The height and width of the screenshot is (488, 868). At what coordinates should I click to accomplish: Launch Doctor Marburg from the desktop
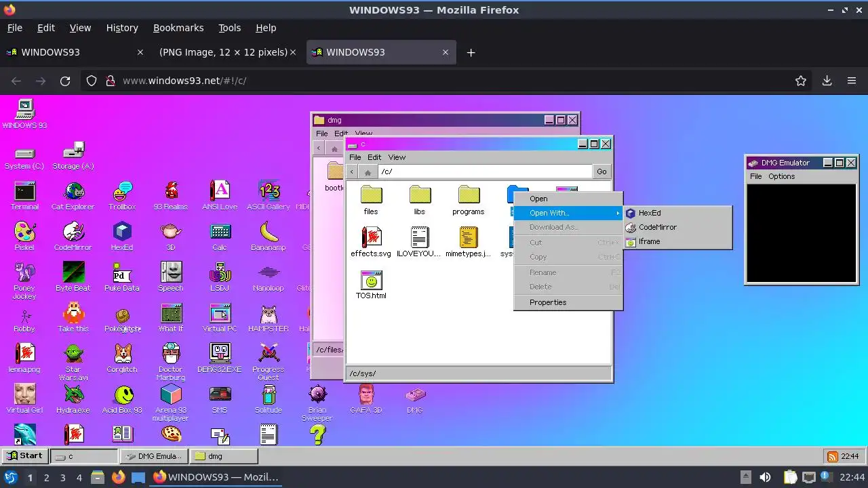[x=171, y=361]
